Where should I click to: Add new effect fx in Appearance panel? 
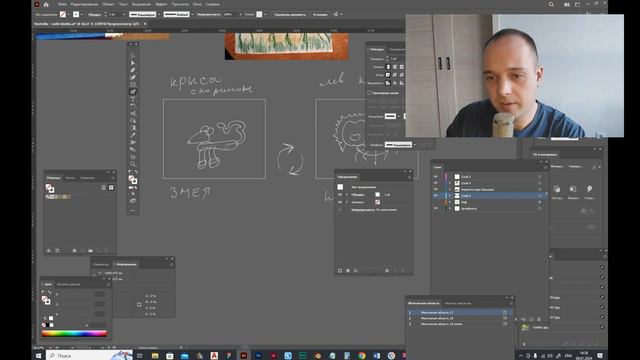(356, 270)
